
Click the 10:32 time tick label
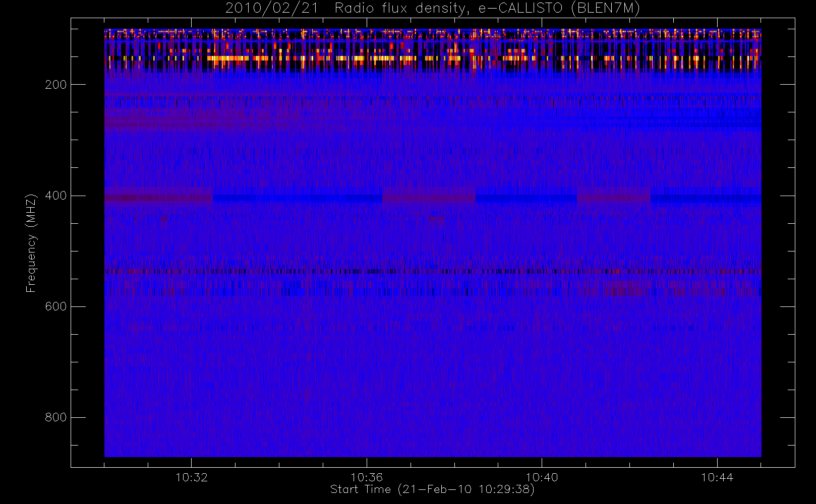pyautogui.click(x=192, y=477)
